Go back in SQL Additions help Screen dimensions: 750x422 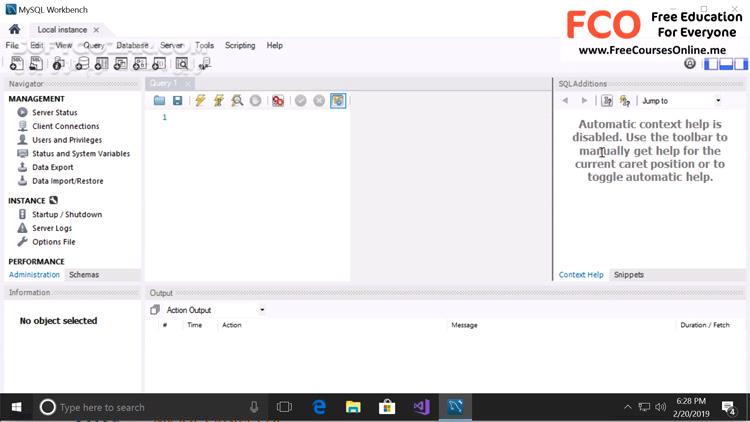(x=565, y=100)
